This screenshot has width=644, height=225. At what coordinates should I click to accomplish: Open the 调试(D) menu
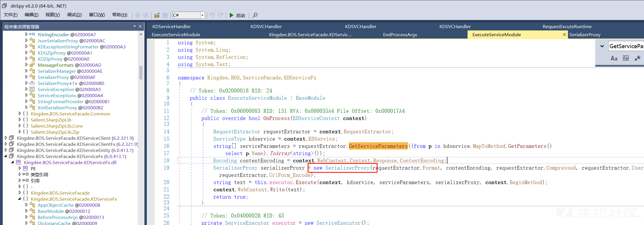[x=74, y=15]
